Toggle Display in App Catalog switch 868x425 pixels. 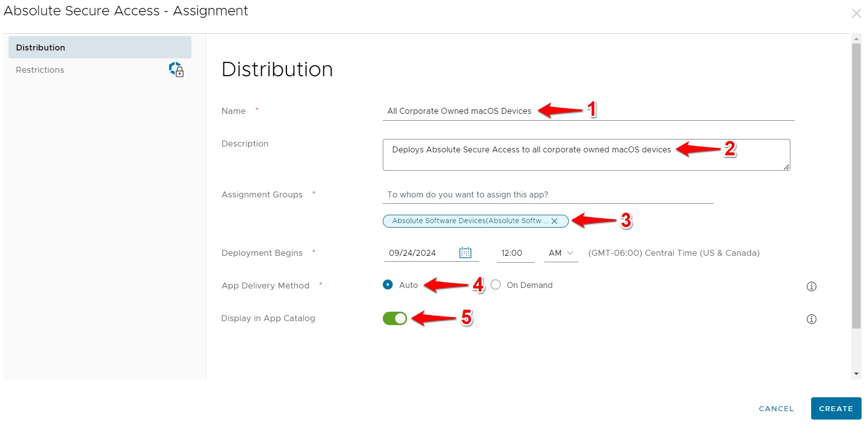tap(395, 319)
